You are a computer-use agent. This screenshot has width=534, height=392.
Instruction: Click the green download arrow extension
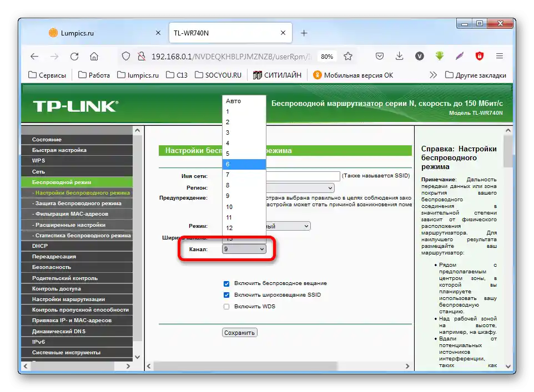coord(440,56)
